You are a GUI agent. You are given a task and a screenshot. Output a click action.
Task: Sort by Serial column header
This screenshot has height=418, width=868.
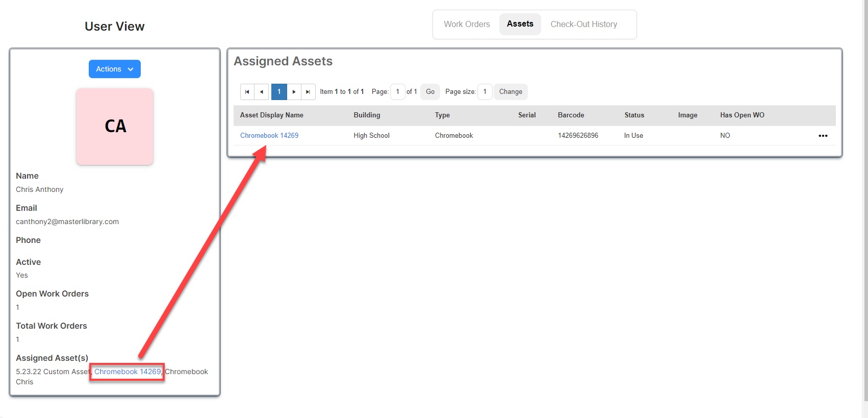tap(527, 115)
